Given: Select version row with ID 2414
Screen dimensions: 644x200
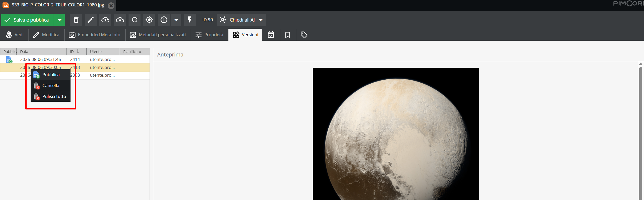Looking at the screenshot, I should 75,59.
